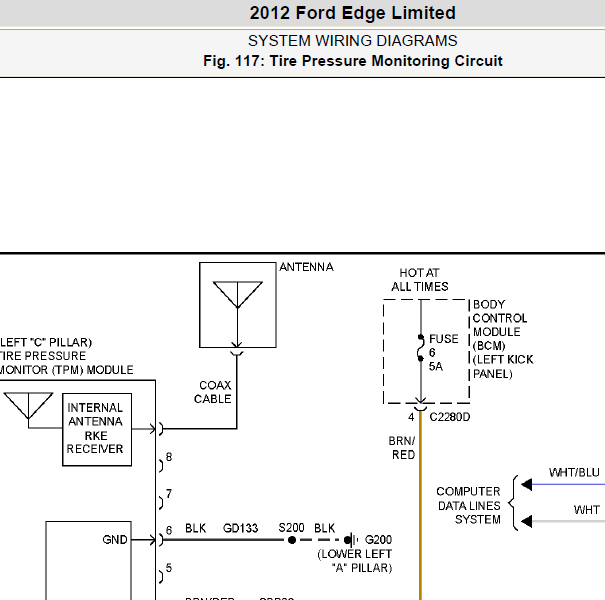The image size is (605, 600).
Task: Click the S200 splice dot
Action: pos(292,540)
